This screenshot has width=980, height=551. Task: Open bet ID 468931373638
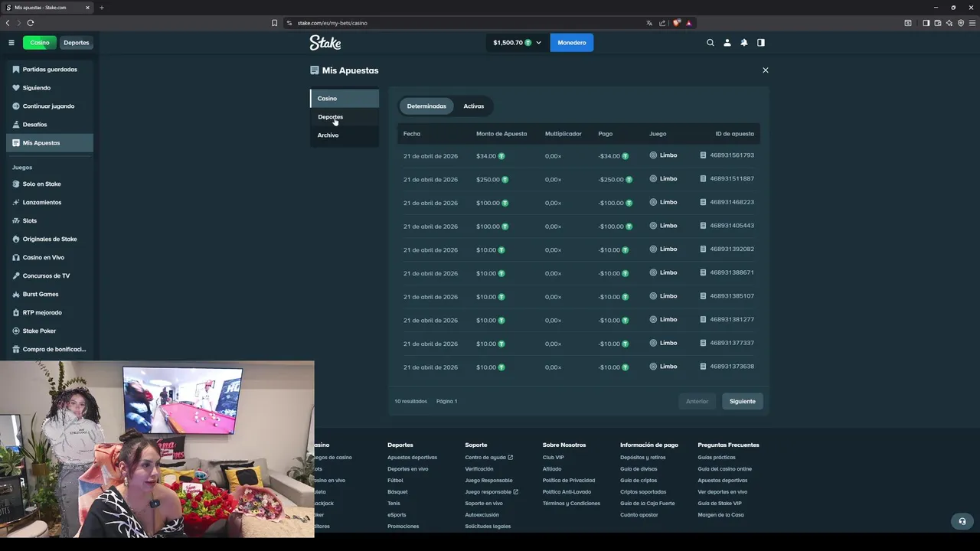[732, 367]
